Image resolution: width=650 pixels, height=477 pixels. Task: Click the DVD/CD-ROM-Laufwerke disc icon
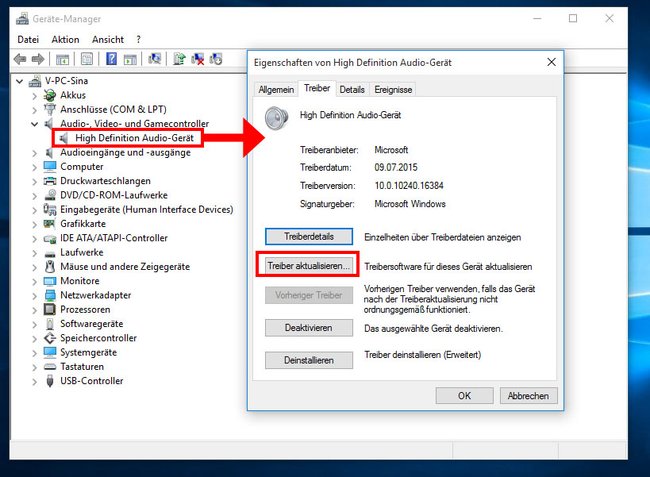[x=50, y=195]
